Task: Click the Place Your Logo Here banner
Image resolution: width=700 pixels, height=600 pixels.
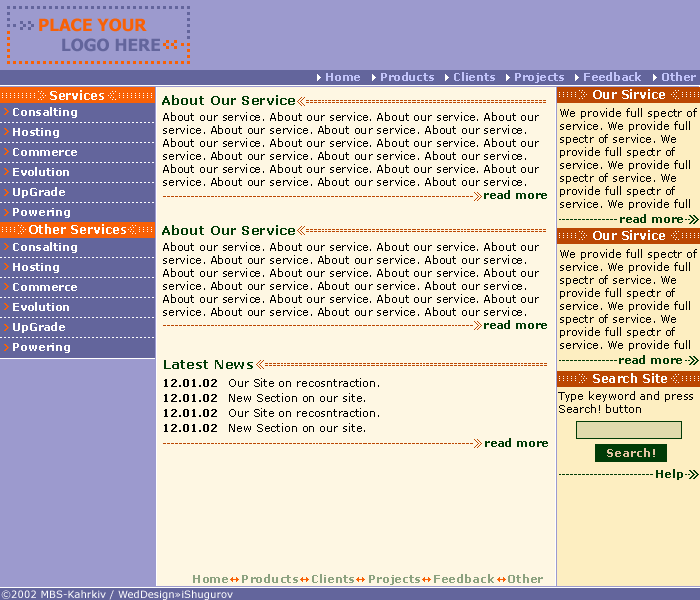Action: pyautogui.click(x=99, y=35)
